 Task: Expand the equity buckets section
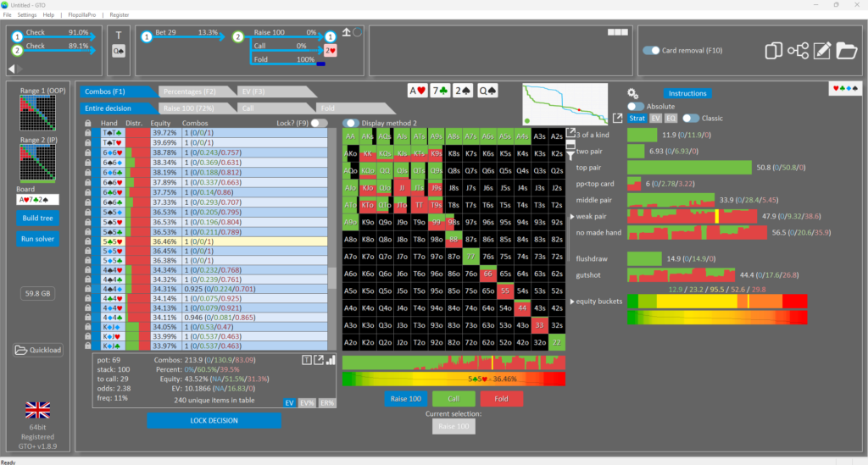[x=572, y=302]
